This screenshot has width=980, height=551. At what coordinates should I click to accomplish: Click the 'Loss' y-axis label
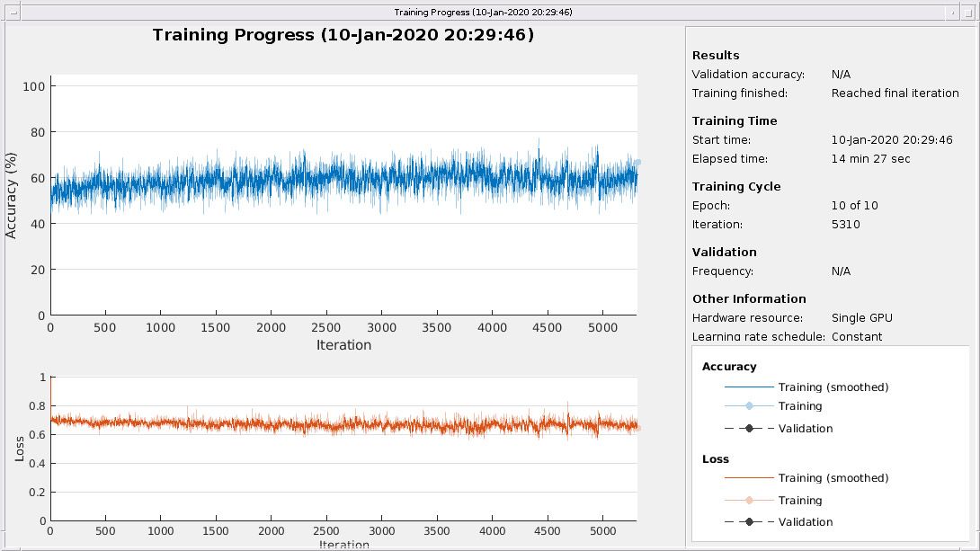[x=20, y=449]
